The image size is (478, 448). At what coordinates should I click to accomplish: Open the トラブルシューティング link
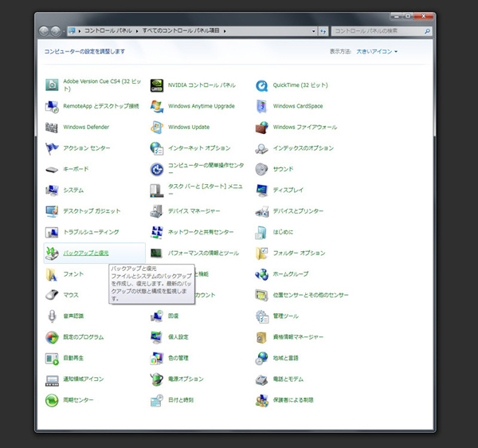91,232
